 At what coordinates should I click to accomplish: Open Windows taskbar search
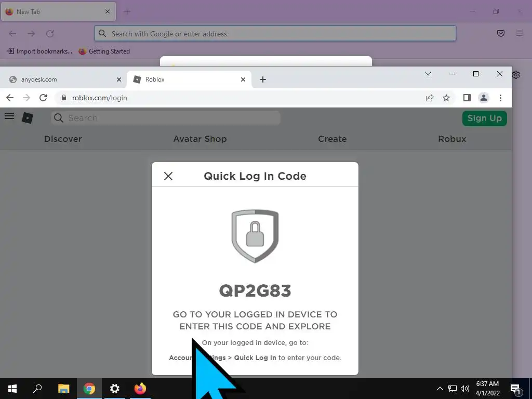click(37, 389)
